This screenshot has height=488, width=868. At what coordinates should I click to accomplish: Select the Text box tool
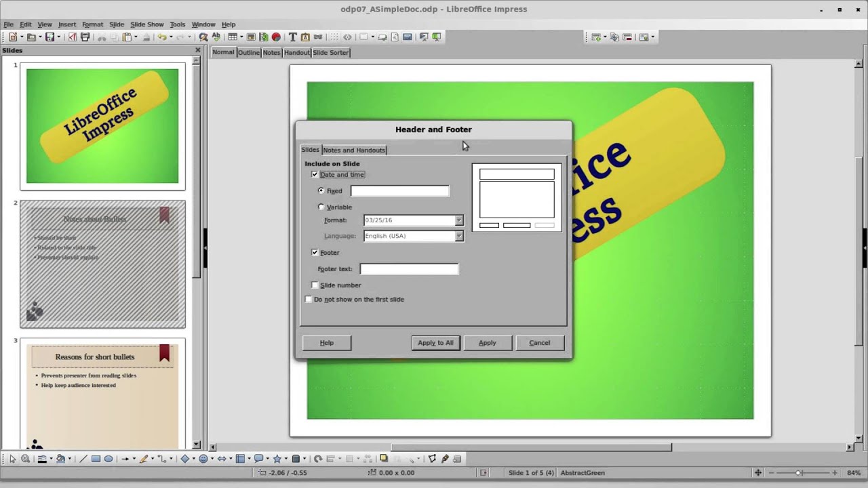[x=292, y=37]
